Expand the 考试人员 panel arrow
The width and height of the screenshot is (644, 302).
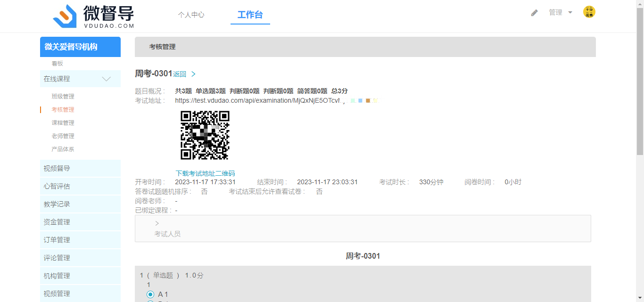pos(157,223)
